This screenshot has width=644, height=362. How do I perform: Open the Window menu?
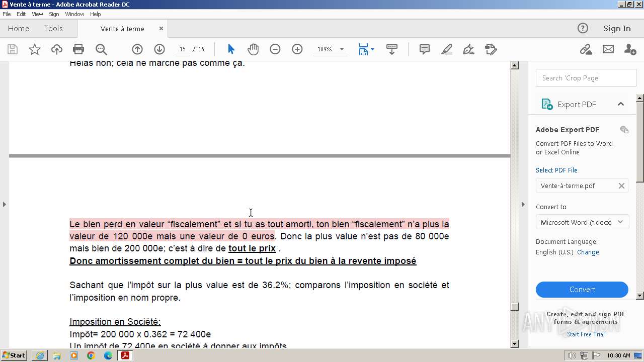[74, 14]
